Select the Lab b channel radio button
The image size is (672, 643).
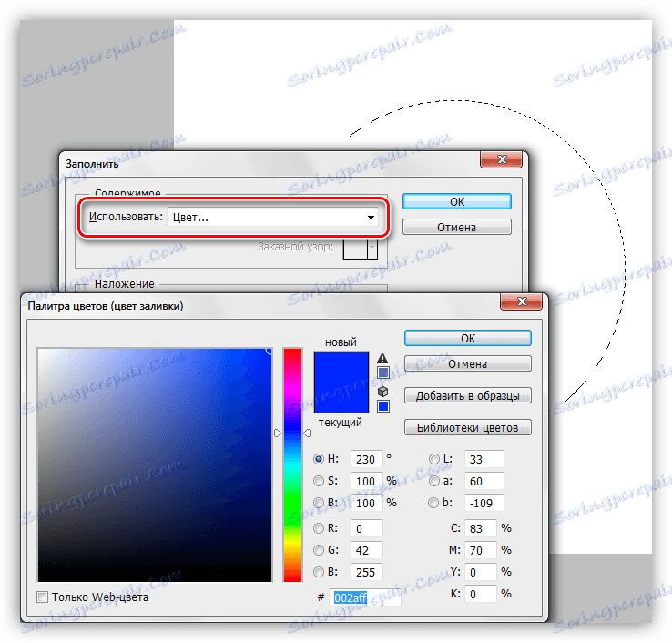click(433, 503)
